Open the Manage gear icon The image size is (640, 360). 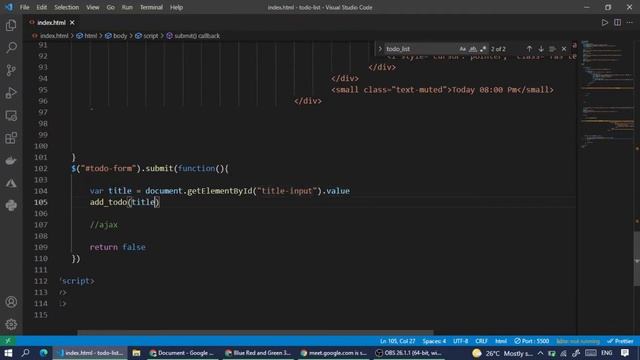(x=11, y=324)
